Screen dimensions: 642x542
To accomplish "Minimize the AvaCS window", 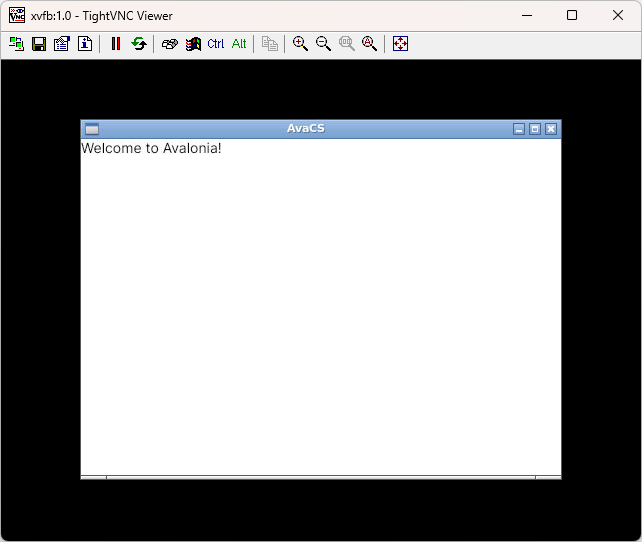I will 519,129.
